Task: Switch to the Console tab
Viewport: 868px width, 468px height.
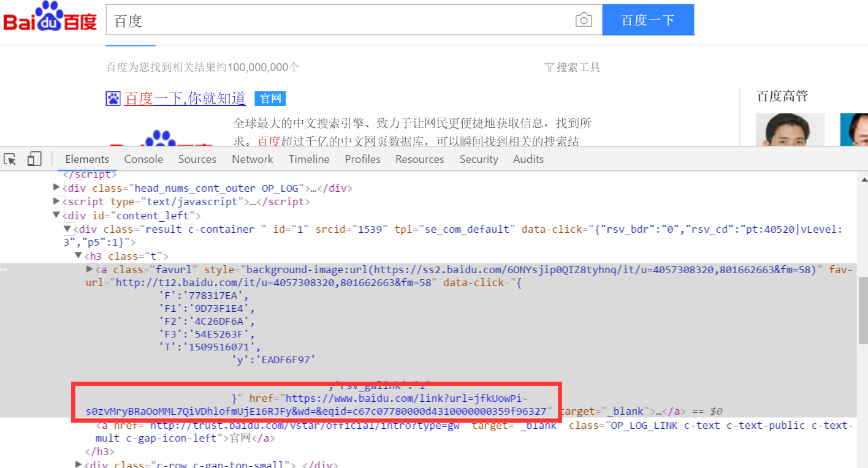Action: (143, 159)
